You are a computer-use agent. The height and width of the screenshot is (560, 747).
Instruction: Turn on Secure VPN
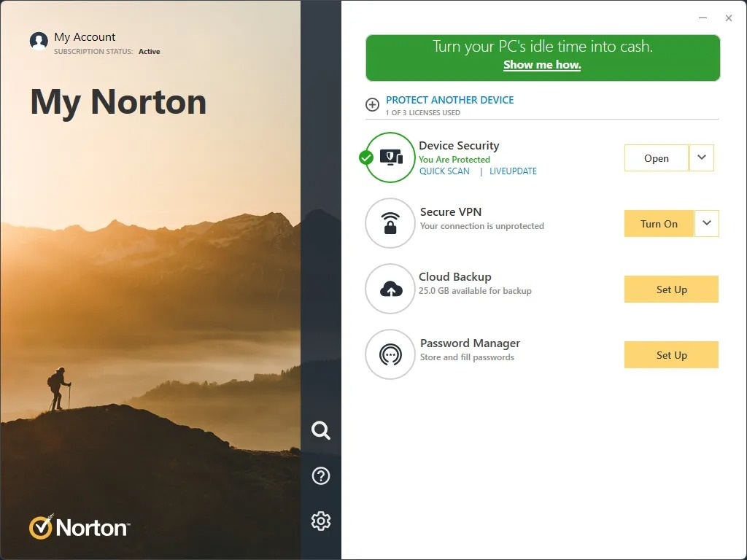coord(659,223)
